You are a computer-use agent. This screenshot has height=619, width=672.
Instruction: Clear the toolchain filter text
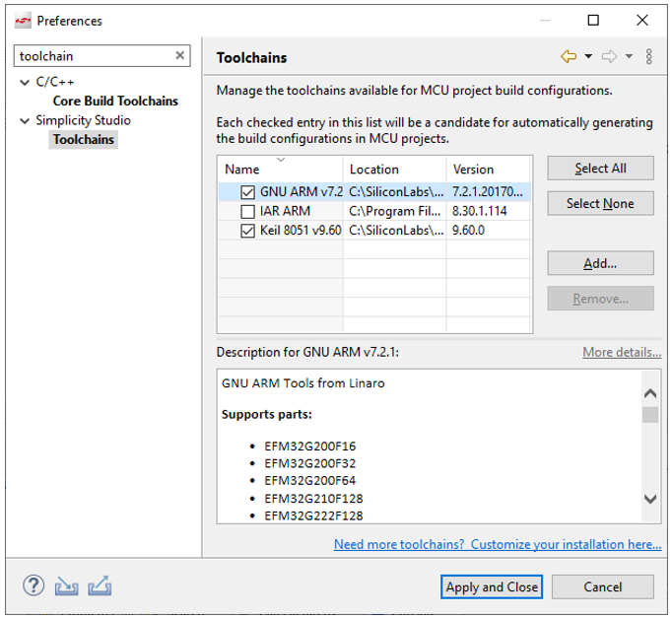click(180, 55)
